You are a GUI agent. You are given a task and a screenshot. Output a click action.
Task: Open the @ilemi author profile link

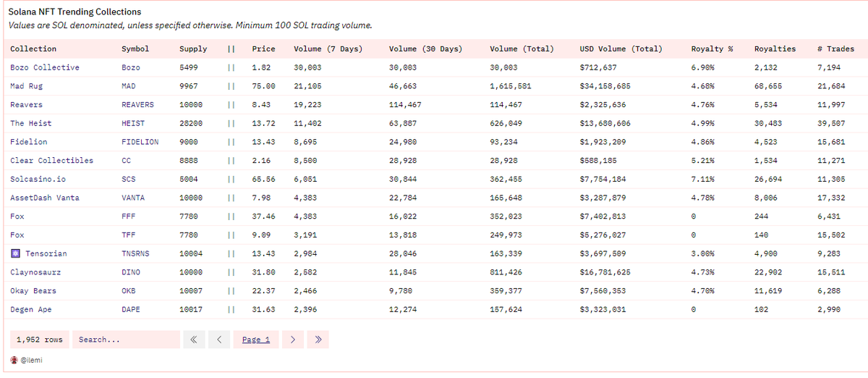(x=31, y=360)
